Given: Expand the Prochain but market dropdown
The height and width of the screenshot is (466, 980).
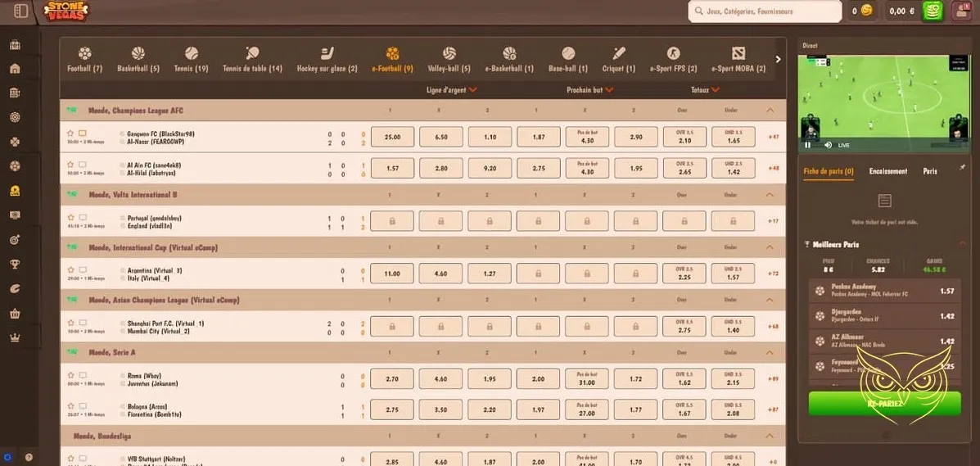Looking at the screenshot, I should point(589,90).
